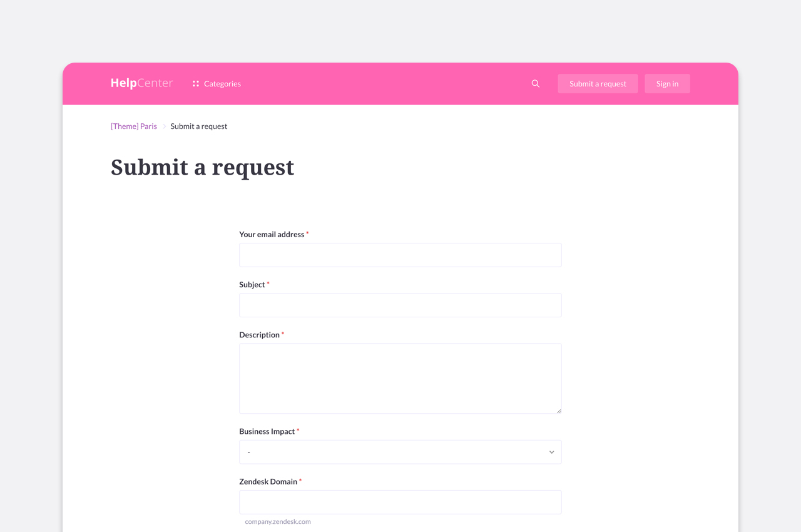Image resolution: width=801 pixels, height=532 pixels.
Task: Click the Submit a request breadcrumb text
Action: pyautogui.click(x=199, y=126)
